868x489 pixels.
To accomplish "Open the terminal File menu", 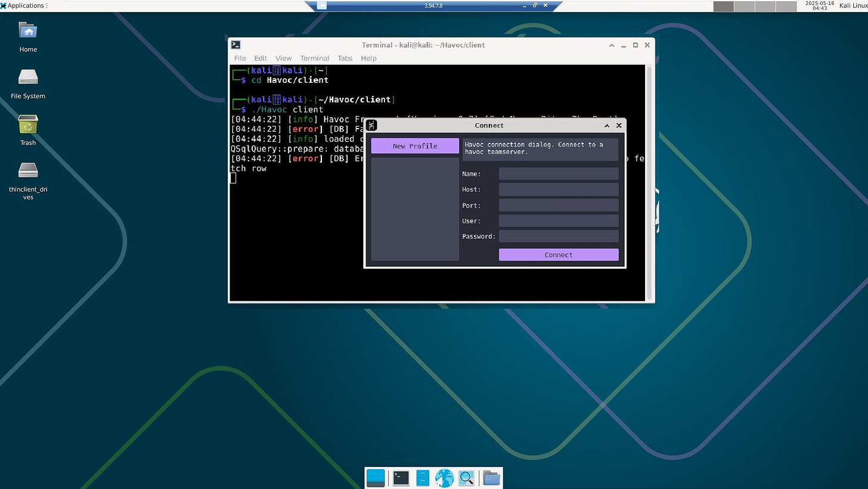I will pos(240,58).
